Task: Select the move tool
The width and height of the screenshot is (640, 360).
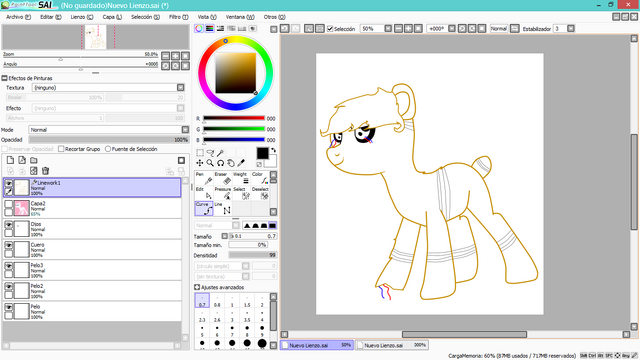Action: coord(200,163)
